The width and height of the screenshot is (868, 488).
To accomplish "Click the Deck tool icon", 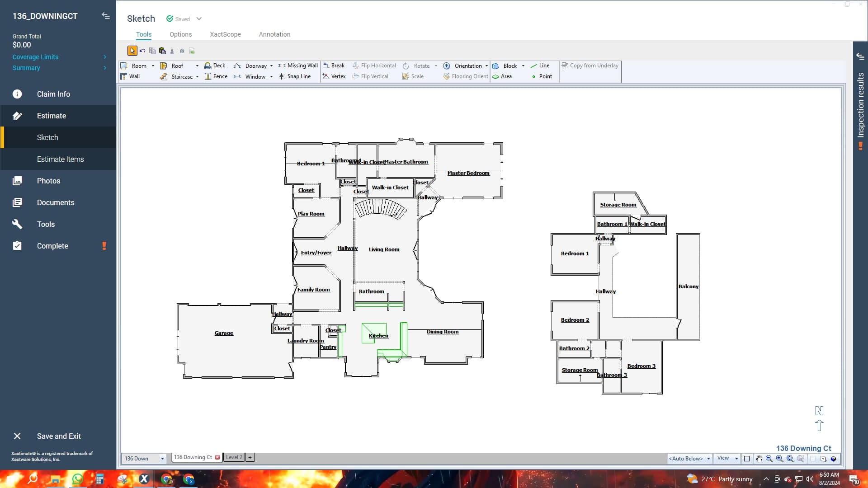I will pyautogui.click(x=208, y=66).
